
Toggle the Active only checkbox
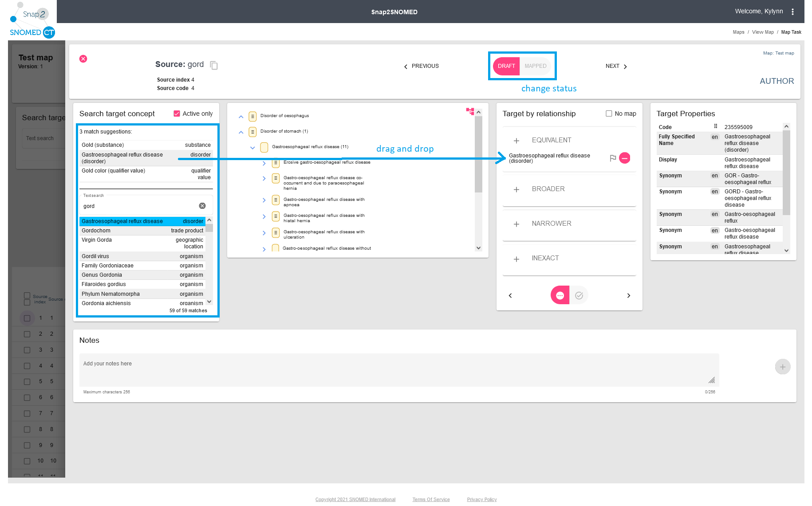177,114
